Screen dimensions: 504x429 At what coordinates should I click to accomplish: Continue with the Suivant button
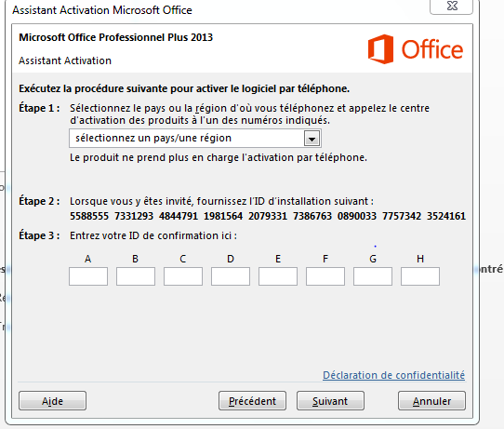click(330, 401)
